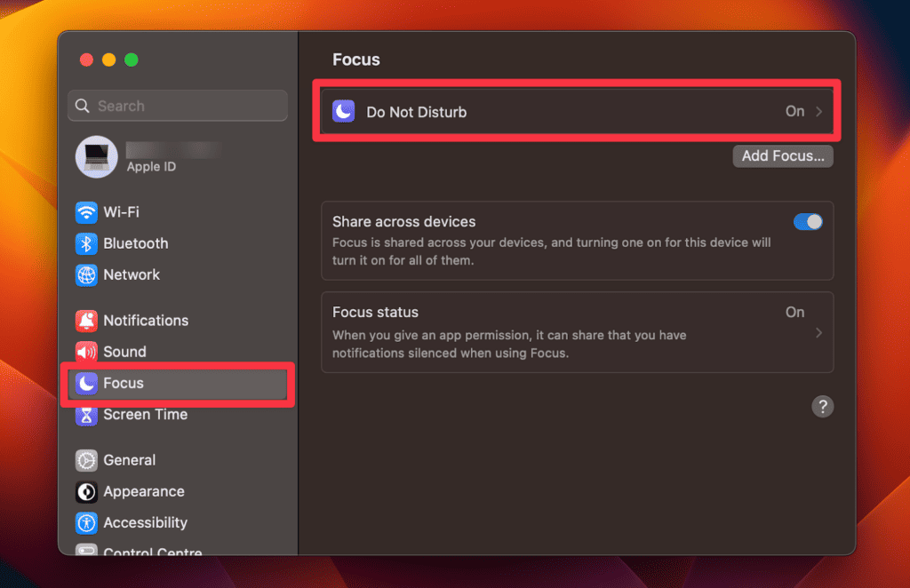
Task: Go to General settings
Action: click(x=178, y=460)
